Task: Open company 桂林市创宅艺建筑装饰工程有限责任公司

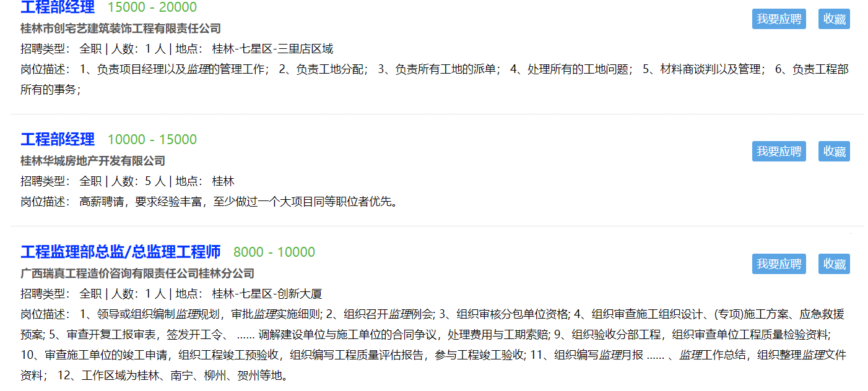Action: [x=121, y=28]
